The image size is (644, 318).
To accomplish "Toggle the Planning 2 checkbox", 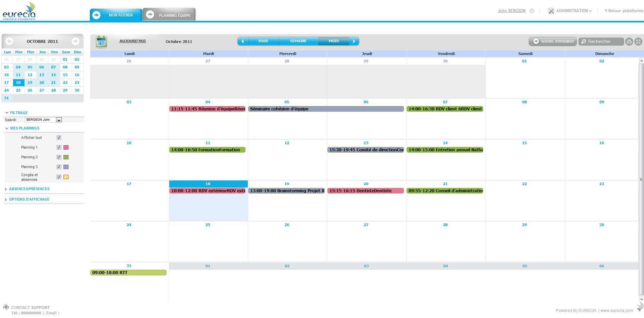I will coord(59,157).
